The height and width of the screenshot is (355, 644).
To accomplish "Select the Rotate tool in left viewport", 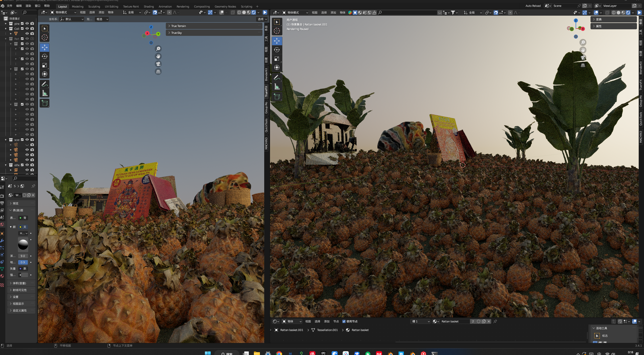I will 45,56.
